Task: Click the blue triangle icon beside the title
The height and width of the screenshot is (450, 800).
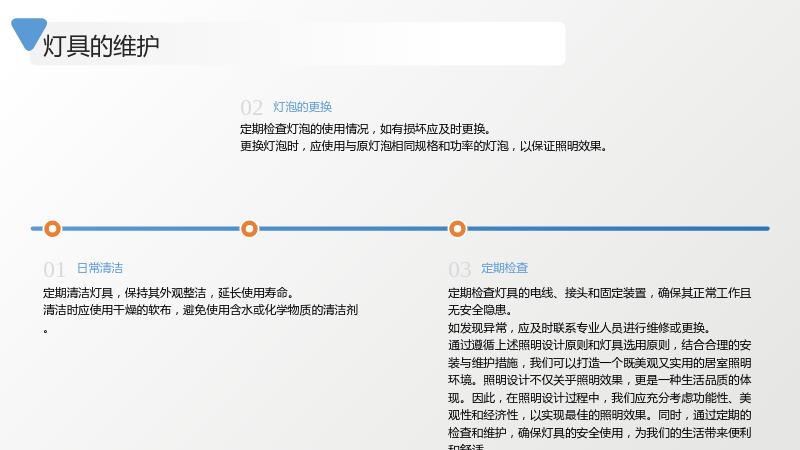Action: (x=29, y=33)
